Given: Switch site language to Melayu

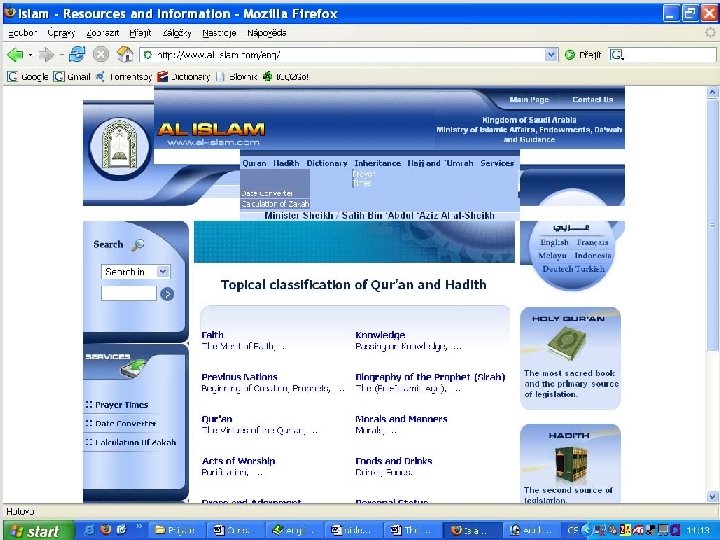Looking at the screenshot, I should pyautogui.click(x=552, y=255).
